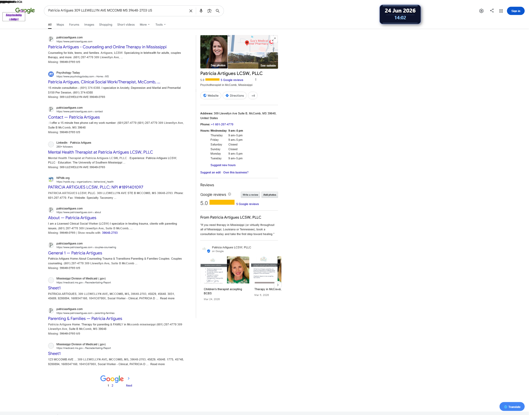Switch to the Shopping tab

click(106, 25)
